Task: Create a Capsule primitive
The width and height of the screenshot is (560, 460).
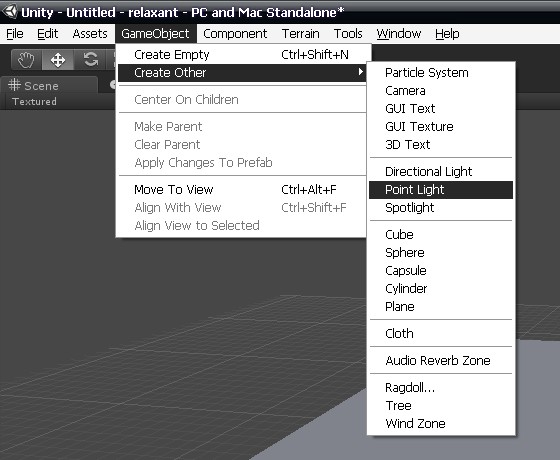Action: tap(441, 271)
